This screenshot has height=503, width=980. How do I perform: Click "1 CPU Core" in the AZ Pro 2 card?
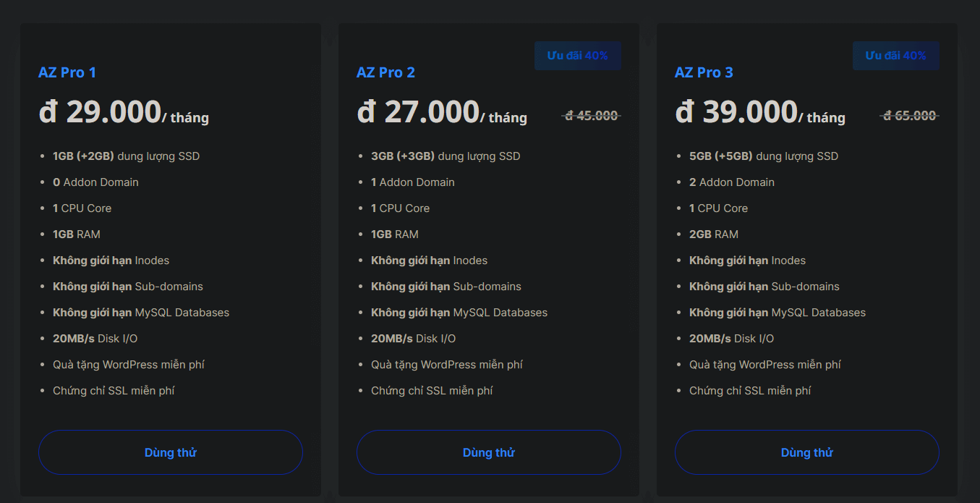[x=401, y=208]
